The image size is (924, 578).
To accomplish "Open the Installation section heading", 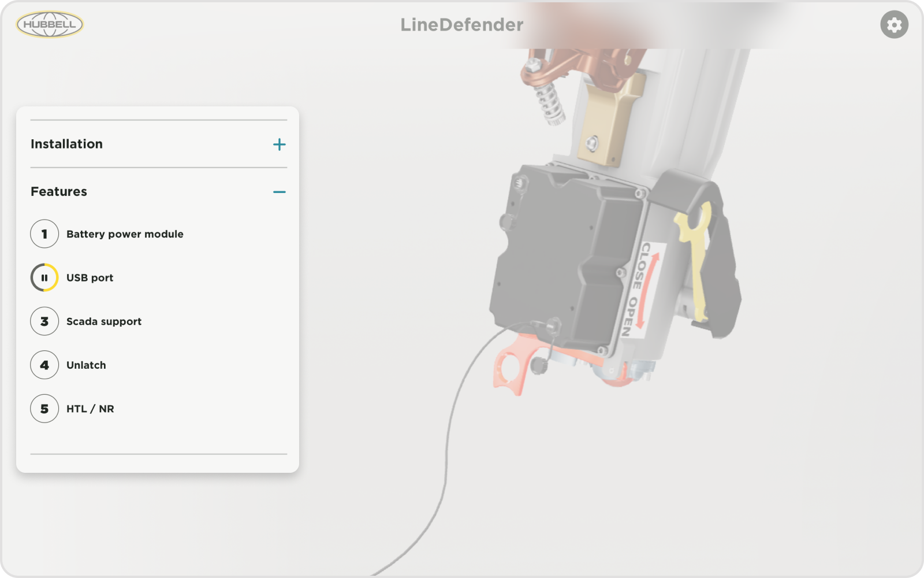I will pos(66,144).
